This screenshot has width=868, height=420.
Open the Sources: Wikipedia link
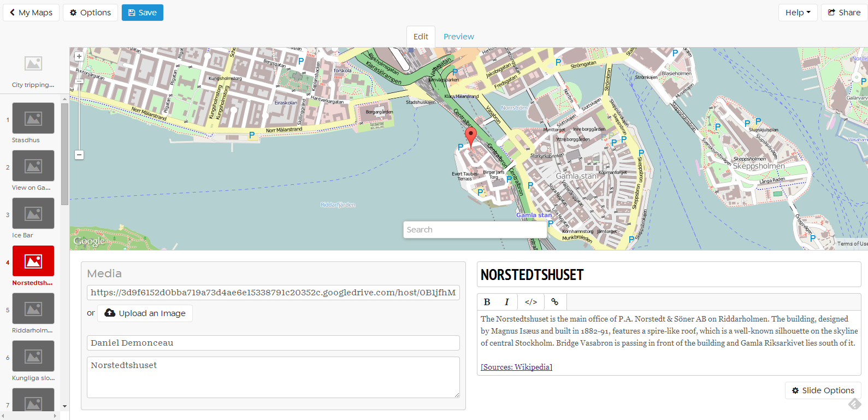(516, 367)
